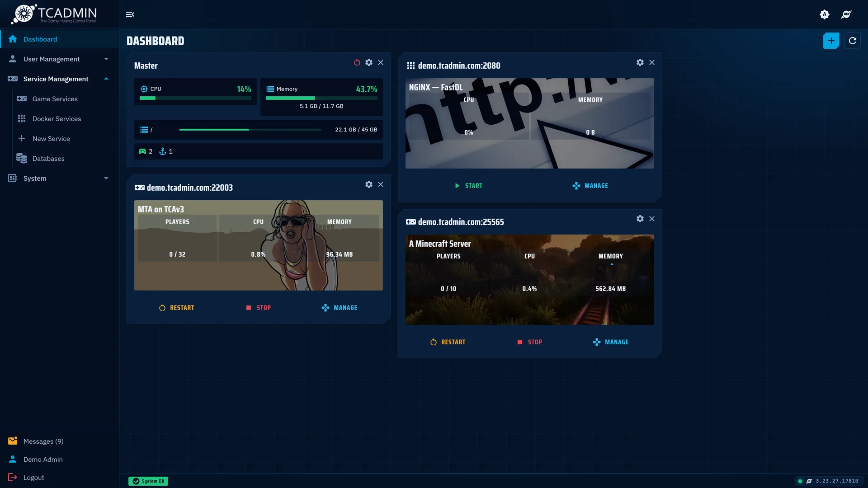Viewport: 868px width, 488px height.
Task: Refresh the dashboard with the reload icon
Action: (853, 41)
